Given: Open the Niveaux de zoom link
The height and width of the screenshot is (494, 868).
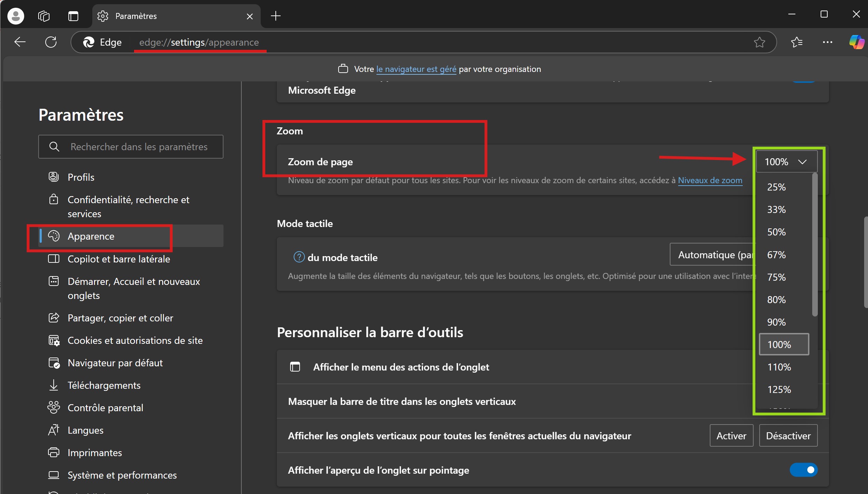Looking at the screenshot, I should click(710, 180).
